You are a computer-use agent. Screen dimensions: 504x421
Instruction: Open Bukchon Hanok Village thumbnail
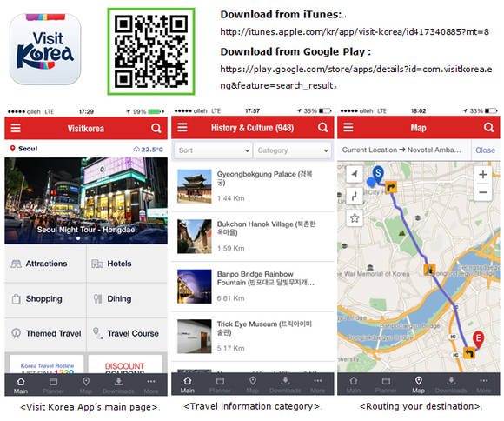(x=195, y=237)
